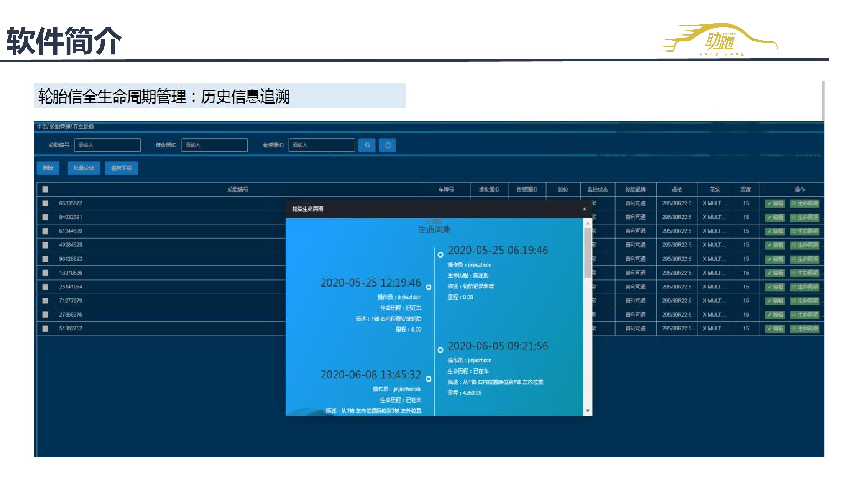Toggle the select-all header checkbox
This screenshot has width=868, height=488.
click(x=46, y=189)
